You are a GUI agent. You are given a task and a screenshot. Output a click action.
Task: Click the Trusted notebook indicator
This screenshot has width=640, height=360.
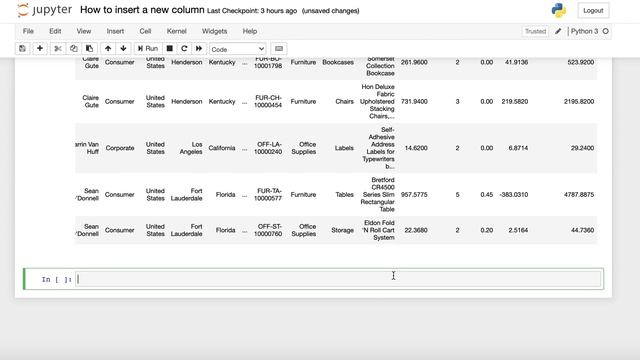pyautogui.click(x=535, y=31)
